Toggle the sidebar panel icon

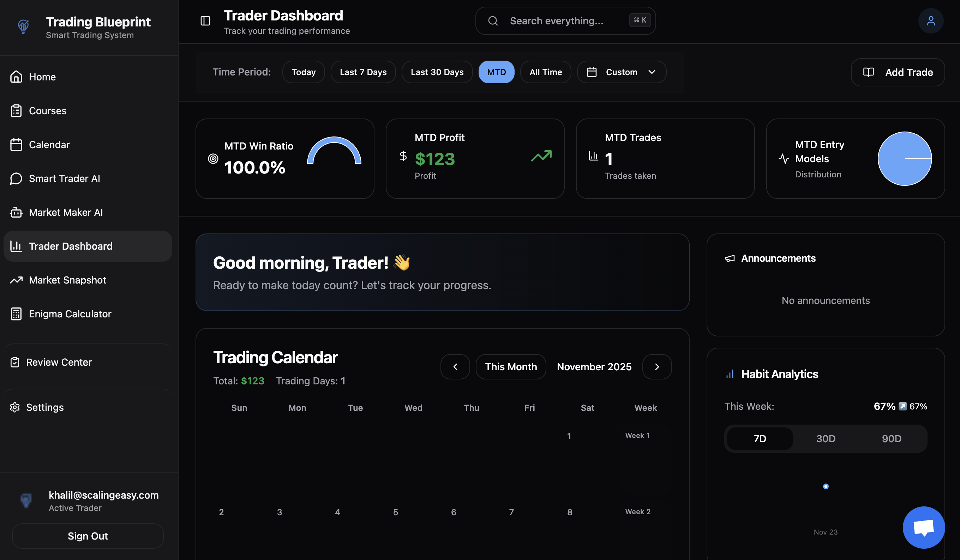point(205,21)
